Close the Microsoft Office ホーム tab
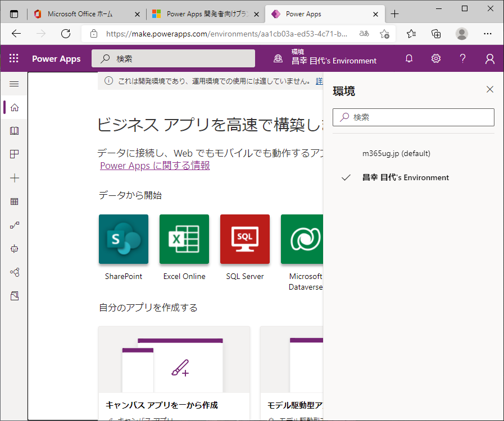The image size is (504, 421). pyautogui.click(x=137, y=14)
